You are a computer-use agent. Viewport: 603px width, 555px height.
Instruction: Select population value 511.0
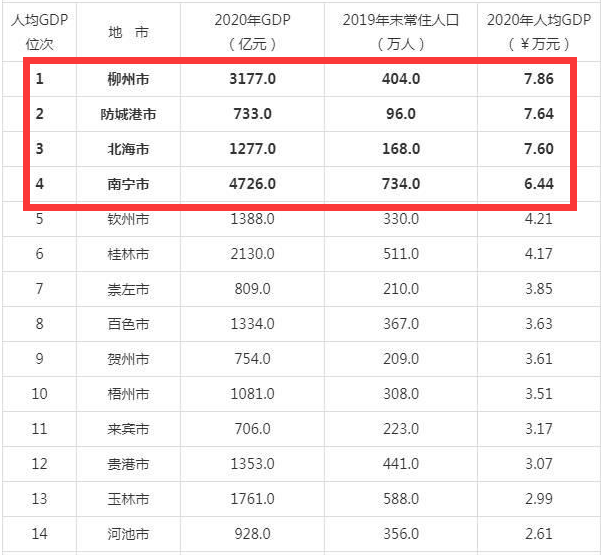point(401,254)
